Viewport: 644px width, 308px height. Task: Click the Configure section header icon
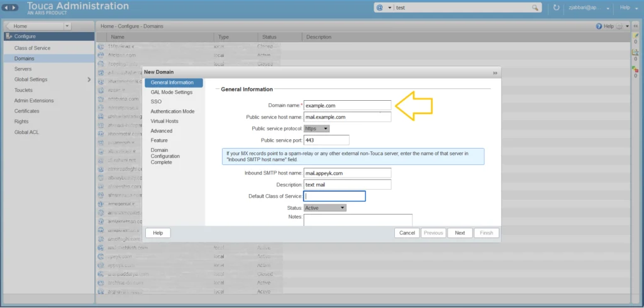point(9,36)
